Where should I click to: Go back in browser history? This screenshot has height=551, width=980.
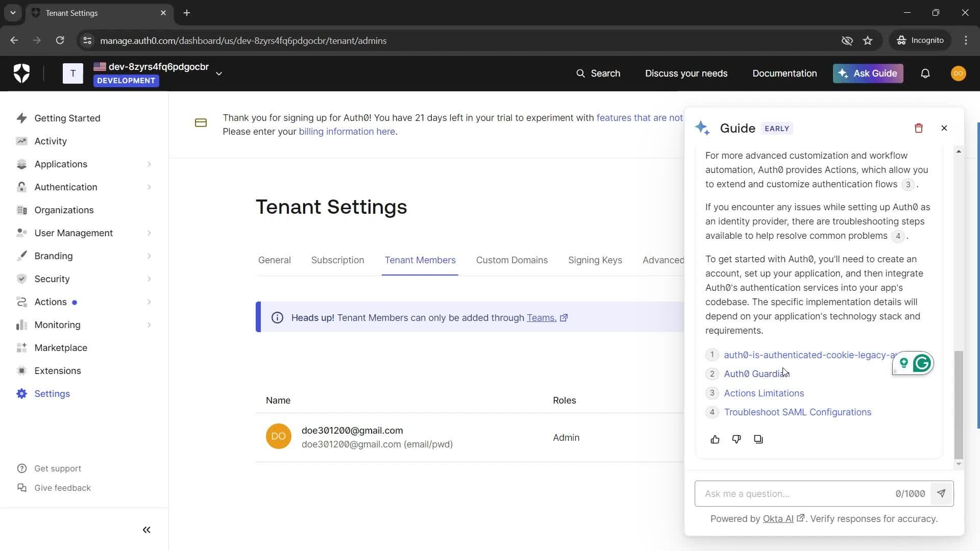tap(14, 40)
